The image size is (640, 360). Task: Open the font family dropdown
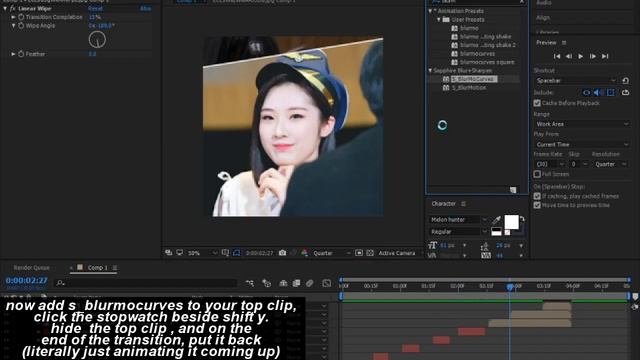coord(458,220)
